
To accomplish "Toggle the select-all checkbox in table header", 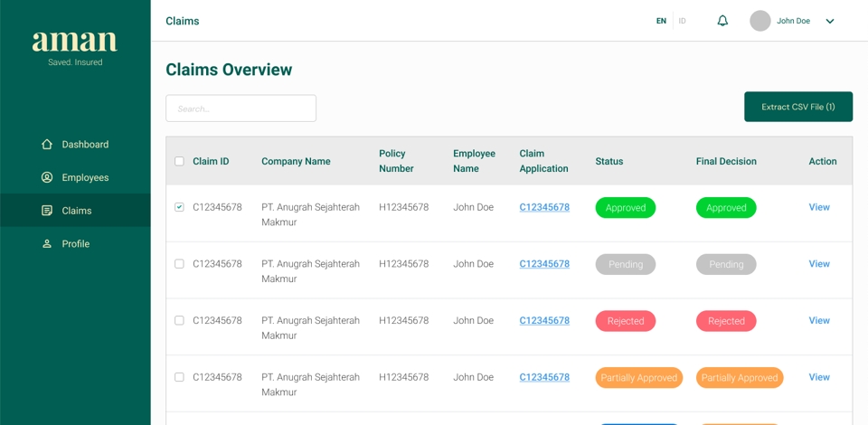I will click(x=179, y=162).
